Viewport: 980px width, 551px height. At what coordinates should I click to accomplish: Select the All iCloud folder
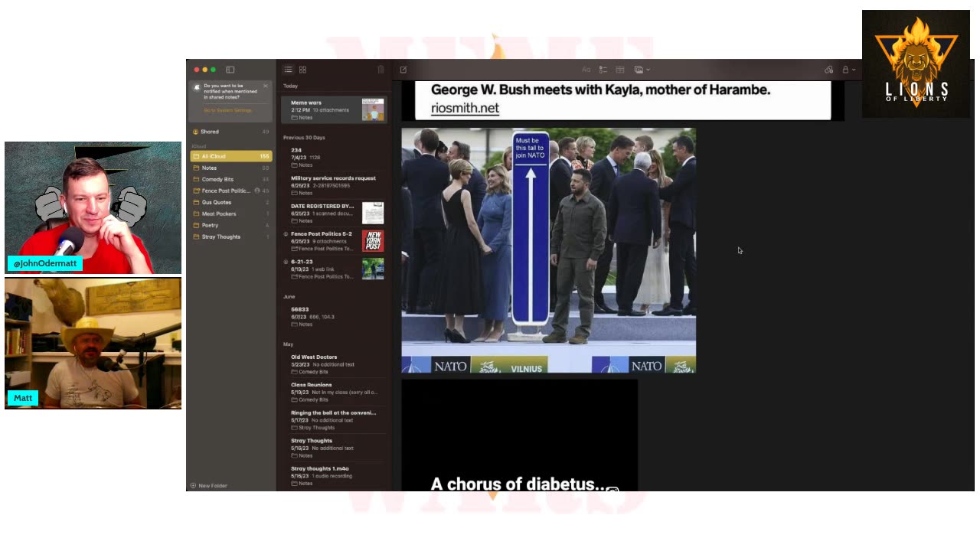(230, 156)
